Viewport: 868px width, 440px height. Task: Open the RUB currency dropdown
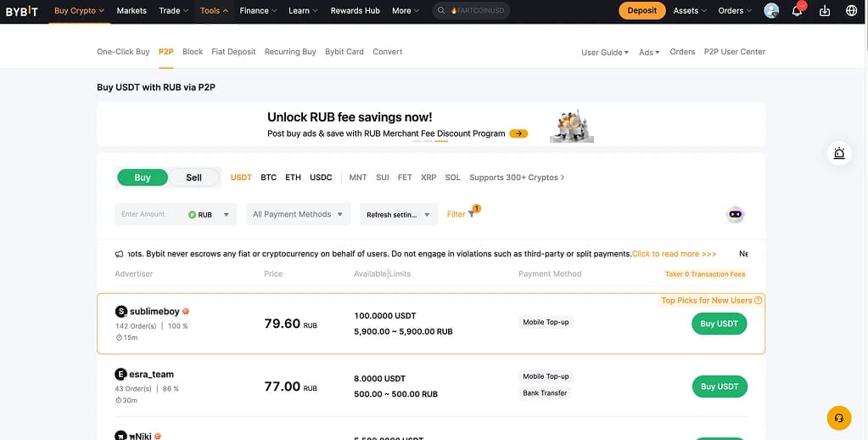pos(210,215)
